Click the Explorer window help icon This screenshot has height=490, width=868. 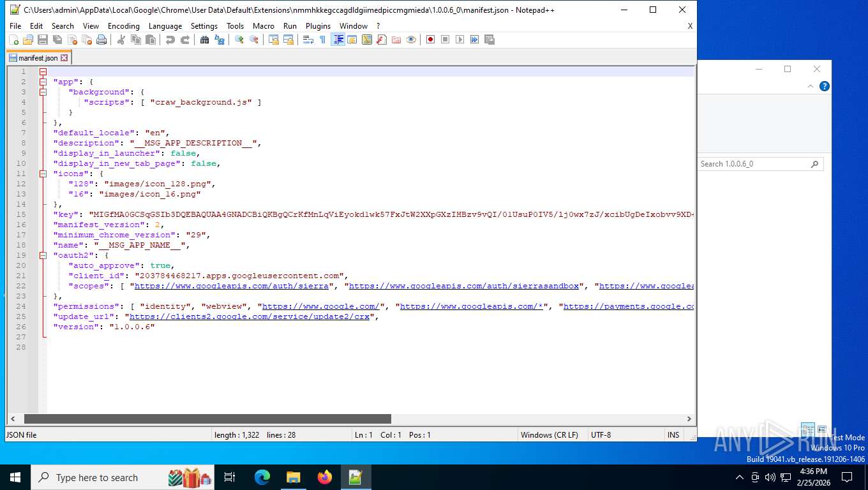[x=824, y=86]
